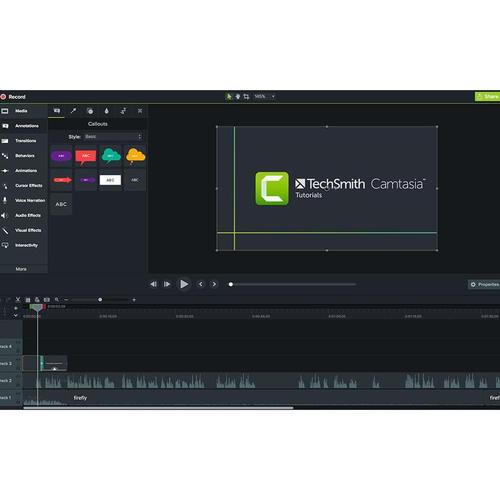This screenshot has width=500, height=500.
Task: Zoom out timeline with minus button
Action: coord(66,300)
